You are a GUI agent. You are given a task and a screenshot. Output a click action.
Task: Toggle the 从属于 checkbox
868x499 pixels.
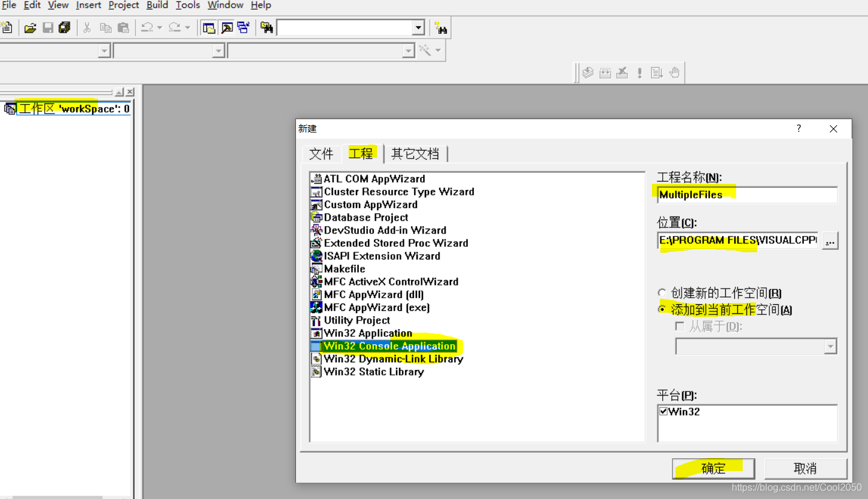coord(680,327)
